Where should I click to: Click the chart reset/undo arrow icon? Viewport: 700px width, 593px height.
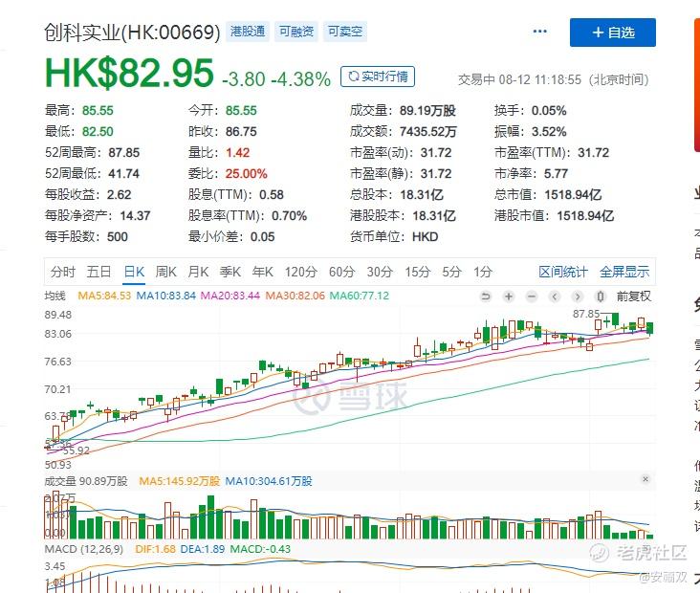click(485, 296)
